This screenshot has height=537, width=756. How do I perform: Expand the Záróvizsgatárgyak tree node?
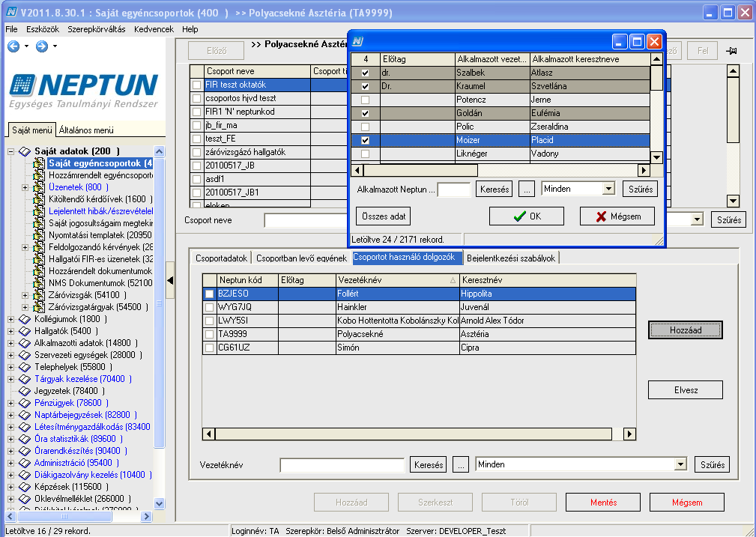coord(25,307)
